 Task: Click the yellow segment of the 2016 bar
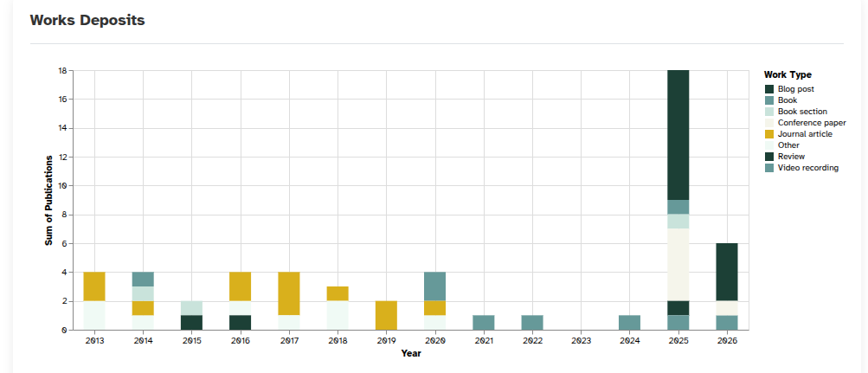tap(241, 286)
